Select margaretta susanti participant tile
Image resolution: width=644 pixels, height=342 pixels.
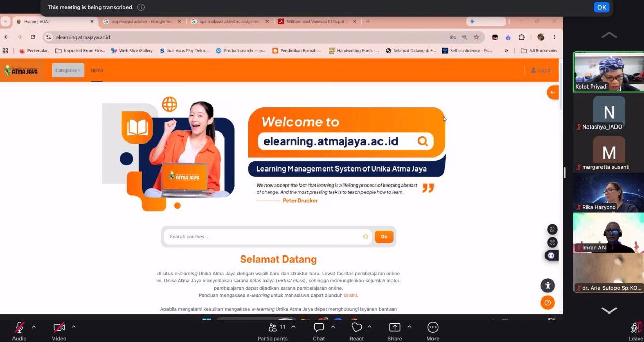(x=609, y=152)
